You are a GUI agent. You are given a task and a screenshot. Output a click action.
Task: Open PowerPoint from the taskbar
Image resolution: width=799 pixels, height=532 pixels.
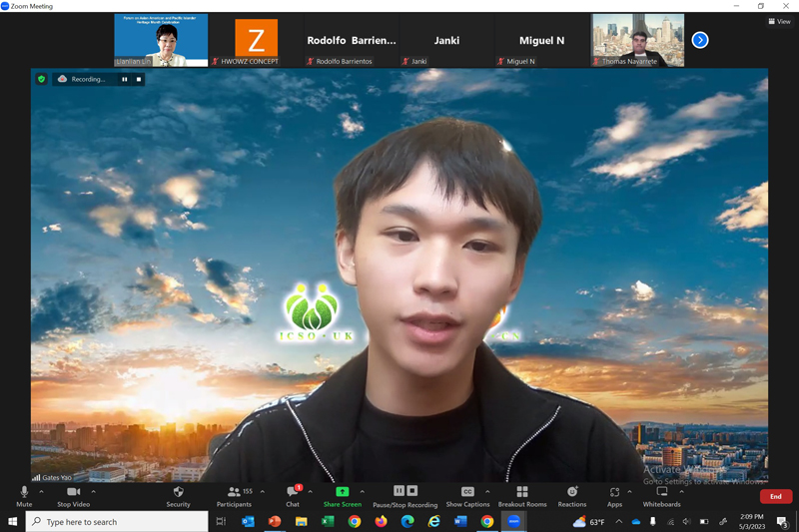[275, 521]
